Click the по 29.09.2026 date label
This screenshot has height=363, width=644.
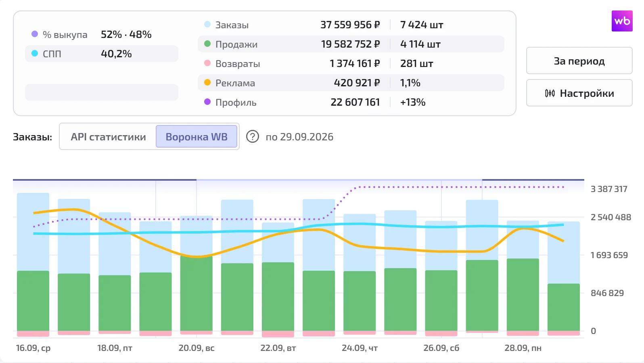click(299, 137)
